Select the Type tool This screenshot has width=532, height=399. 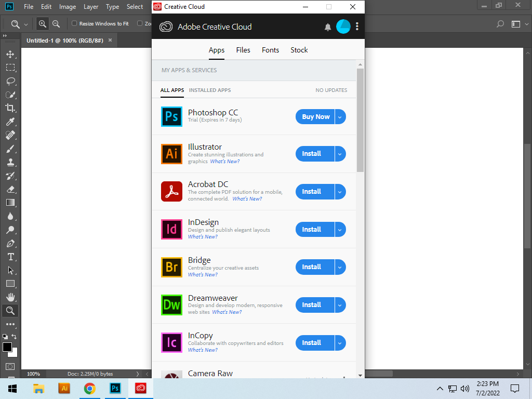click(x=10, y=257)
